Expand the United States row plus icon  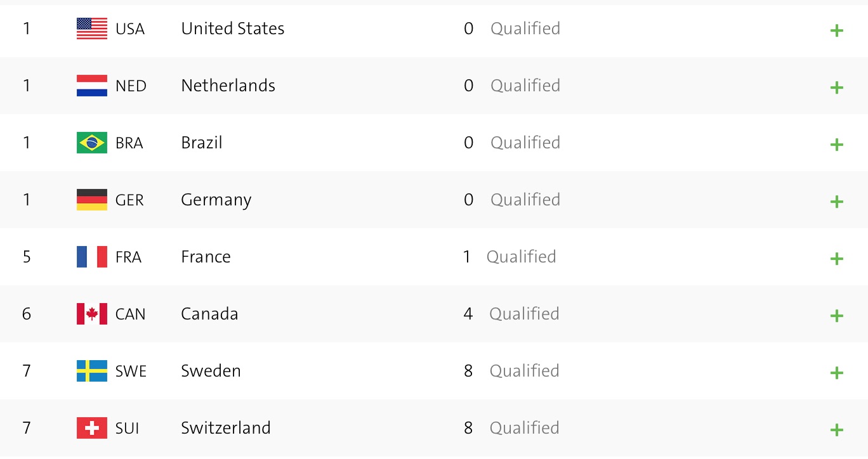tap(837, 30)
